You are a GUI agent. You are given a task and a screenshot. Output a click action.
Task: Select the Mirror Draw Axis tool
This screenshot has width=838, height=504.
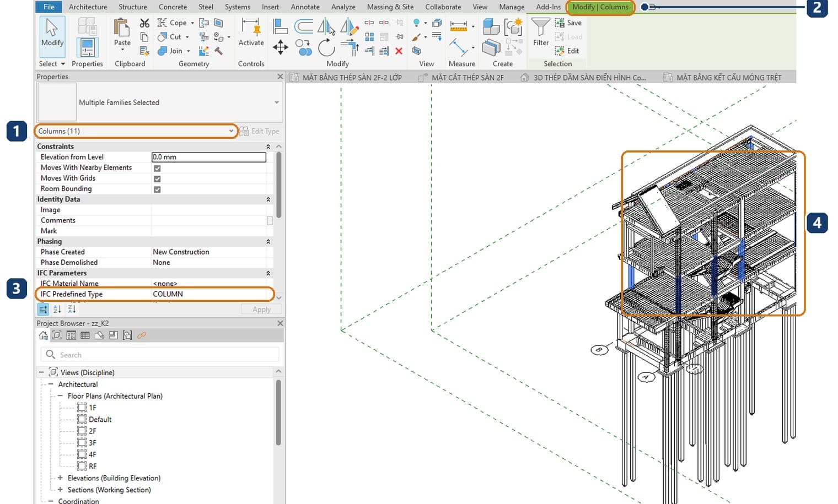[349, 26]
